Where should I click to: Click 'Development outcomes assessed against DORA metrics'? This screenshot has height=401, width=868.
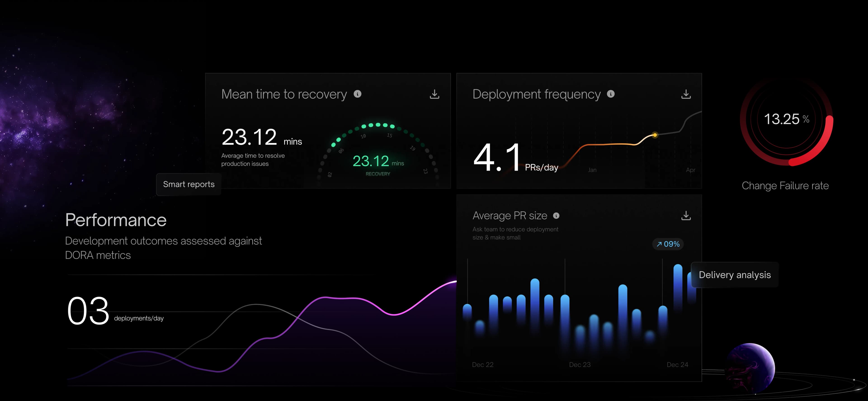(x=163, y=248)
